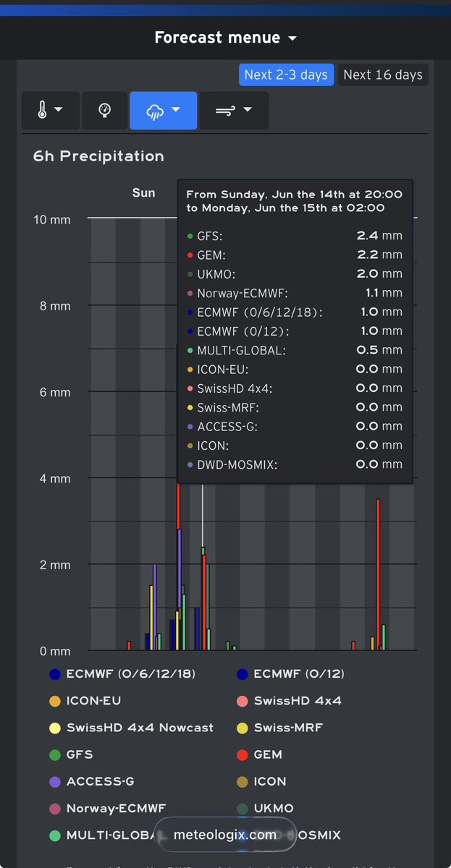This screenshot has width=451, height=868.
Task: Click the Norway-ECMWF 1.1 mm tooltip row
Action: pyautogui.click(x=295, y=293)
